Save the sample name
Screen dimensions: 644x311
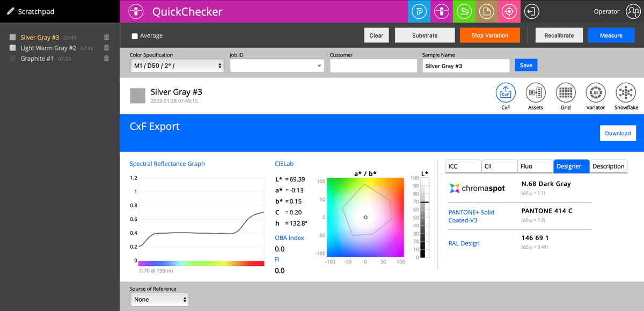(526, 65)
